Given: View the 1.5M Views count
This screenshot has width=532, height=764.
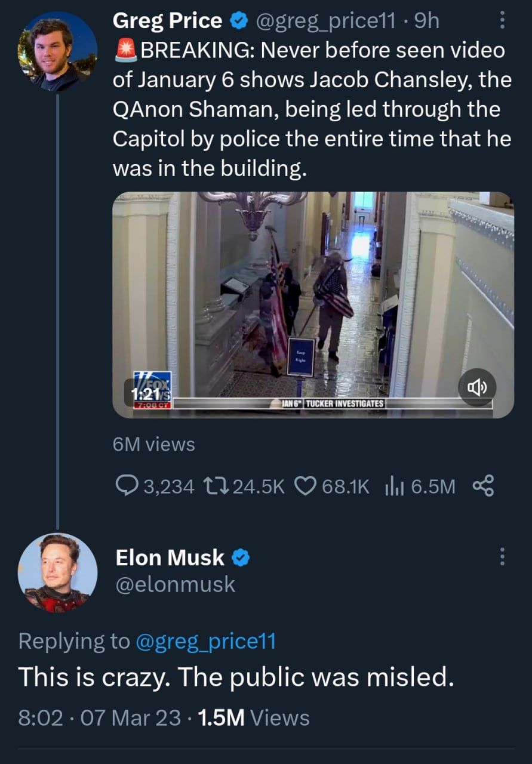Looking at the screenshot, I should coord(253,717).
